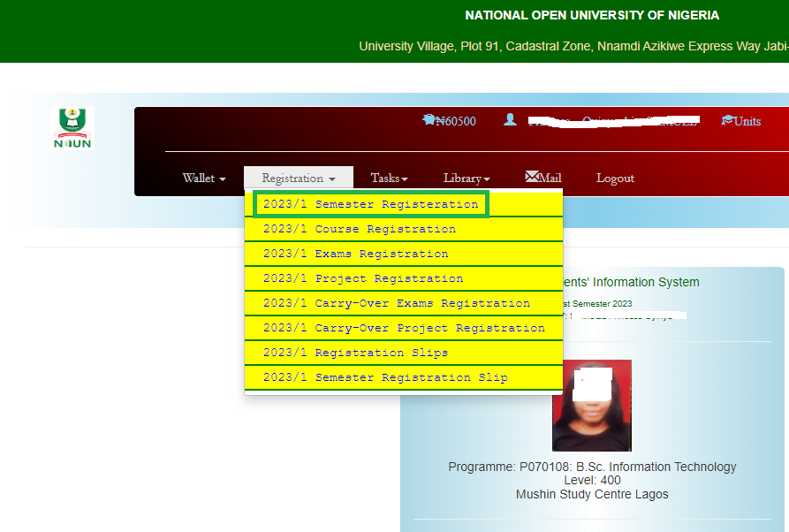Click the Level: 400 text

click(592, 480)
